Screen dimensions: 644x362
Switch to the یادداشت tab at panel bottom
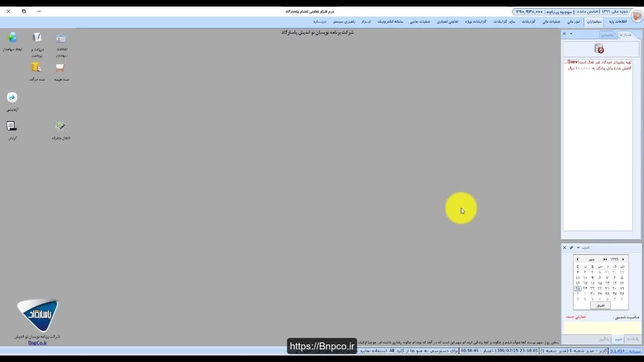632,339
